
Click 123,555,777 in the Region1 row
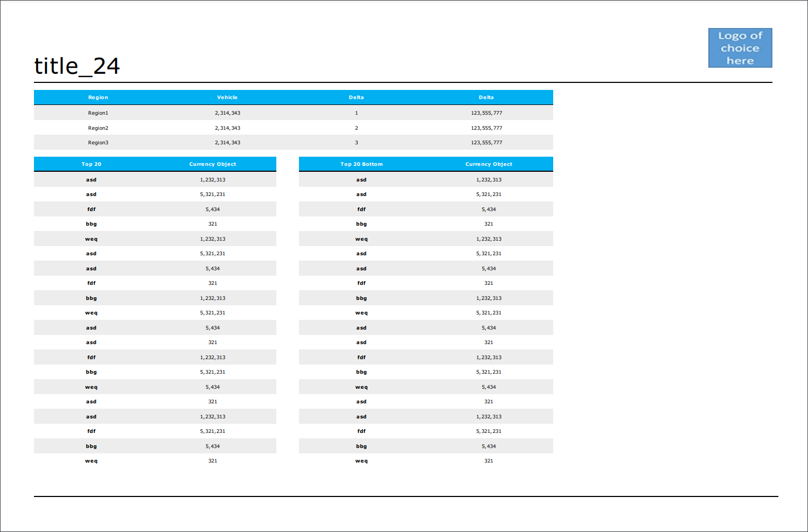486,113
